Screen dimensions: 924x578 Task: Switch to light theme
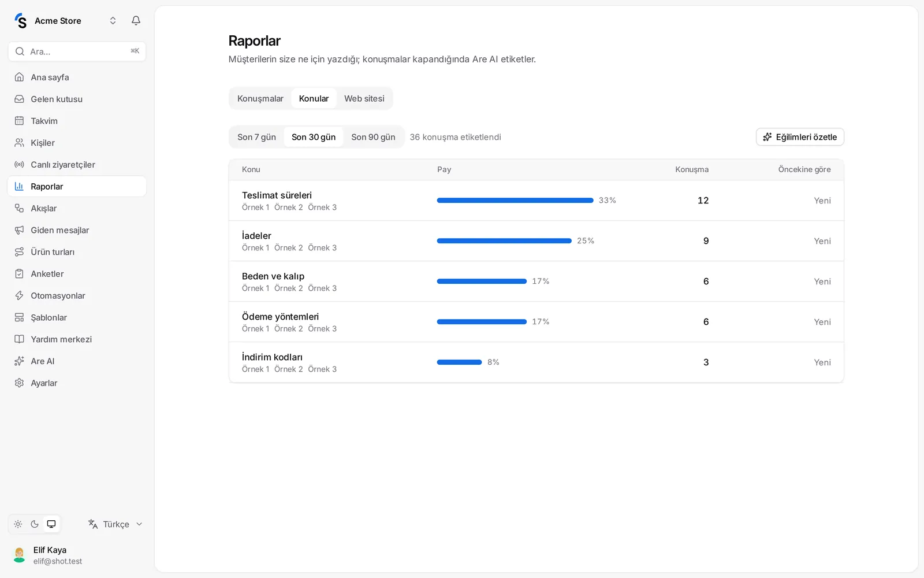tap(18, 524)
